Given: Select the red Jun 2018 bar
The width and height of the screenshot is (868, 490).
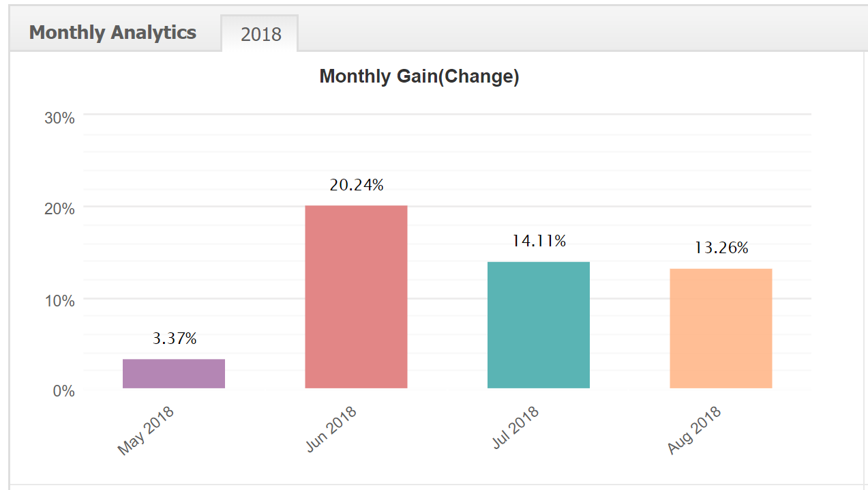Looking at the screenshot, I should tap(356, 297).
